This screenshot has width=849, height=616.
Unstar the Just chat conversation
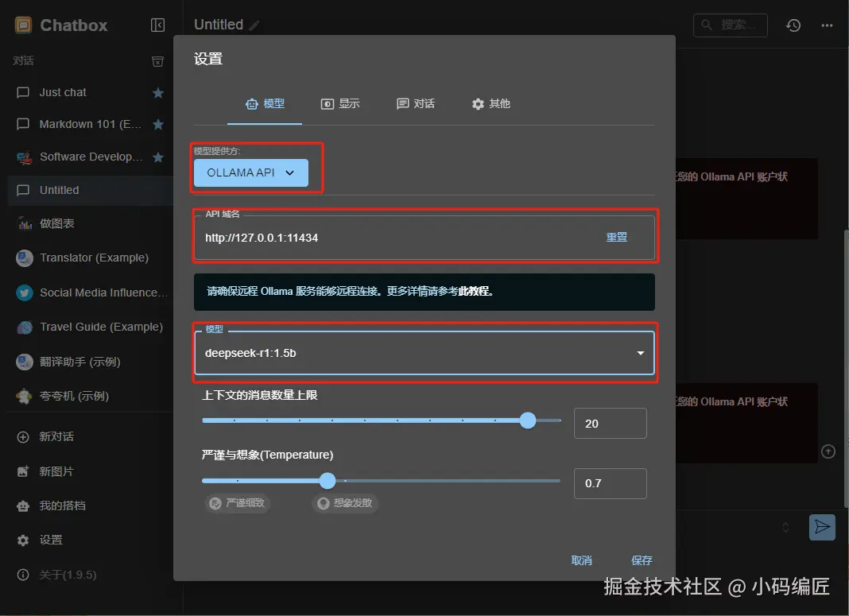click(158, 92)
